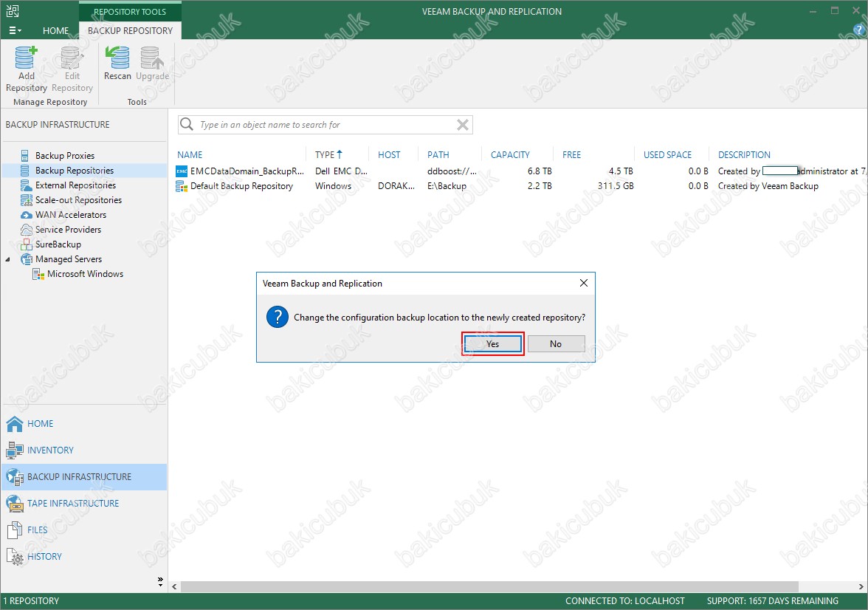Open Scale-out Repositories node
This screenshot has height=610, width=868.
click(78, 200)
